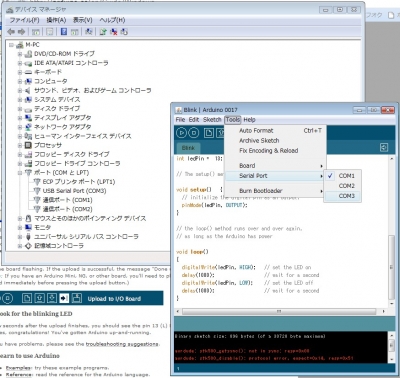This screenshot has width=400, height=378.
Task: Select the 通信ポート (COM1) device label
Action: (68, 200)
